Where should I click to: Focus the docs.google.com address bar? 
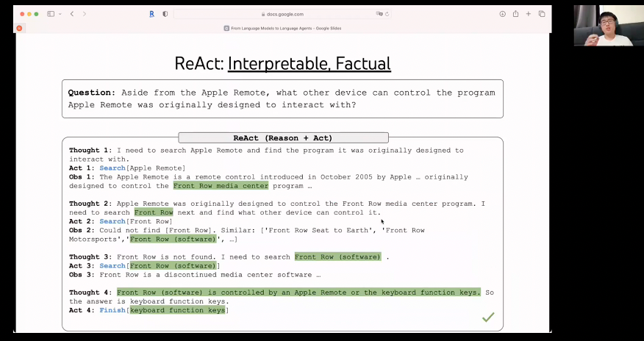pyautogui.click(x=282, y=14)
